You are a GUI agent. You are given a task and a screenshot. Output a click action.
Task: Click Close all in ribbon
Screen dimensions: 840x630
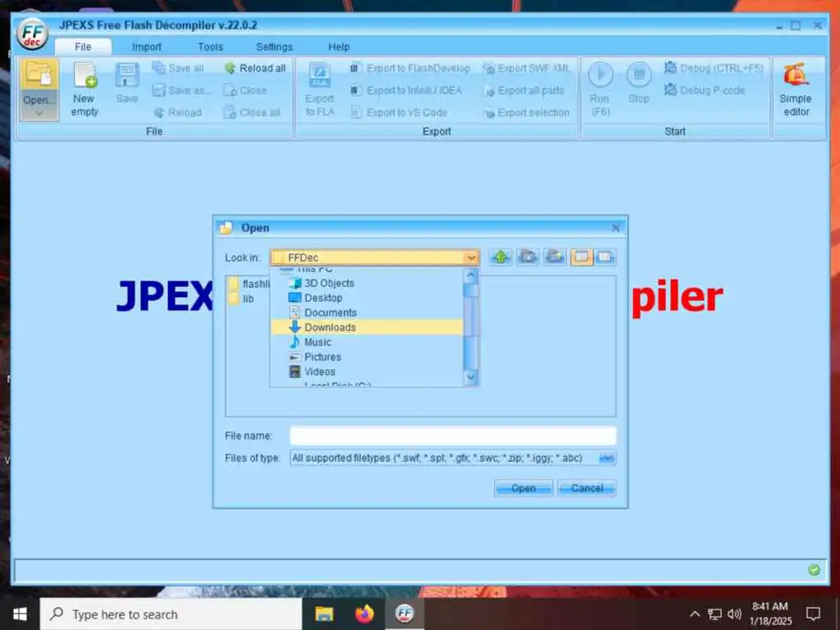coord(252,112)
